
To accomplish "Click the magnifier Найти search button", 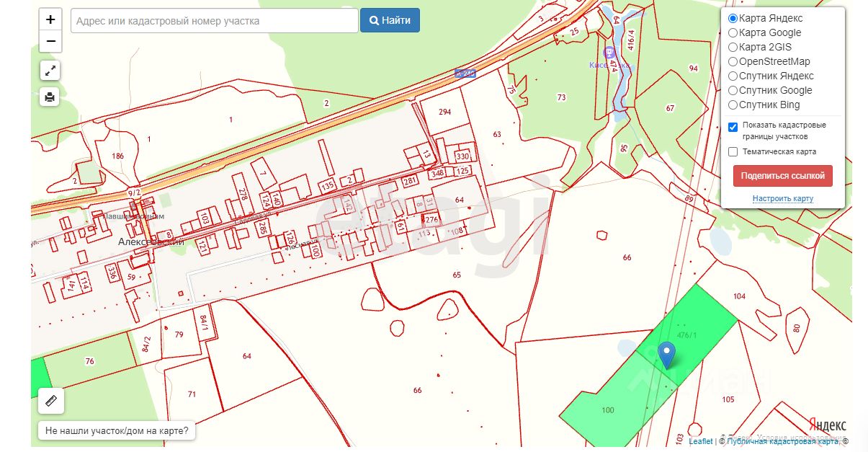I will point(390,20).
